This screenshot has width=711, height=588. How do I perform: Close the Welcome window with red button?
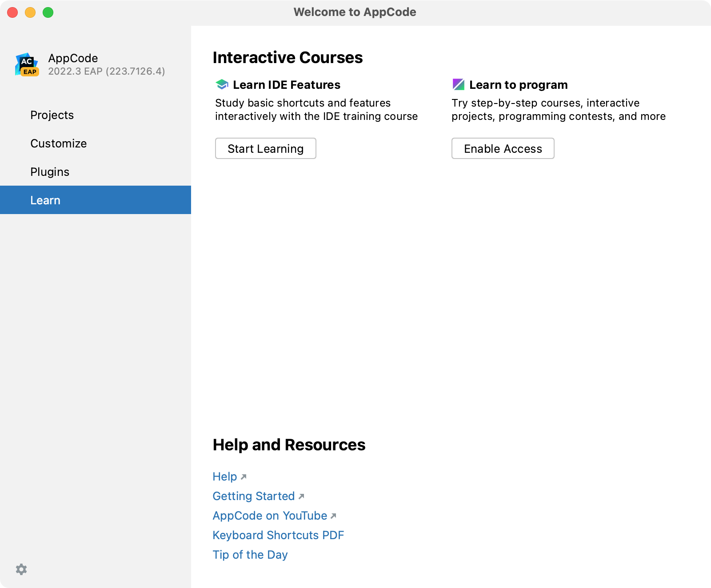(x=12, y=12)
